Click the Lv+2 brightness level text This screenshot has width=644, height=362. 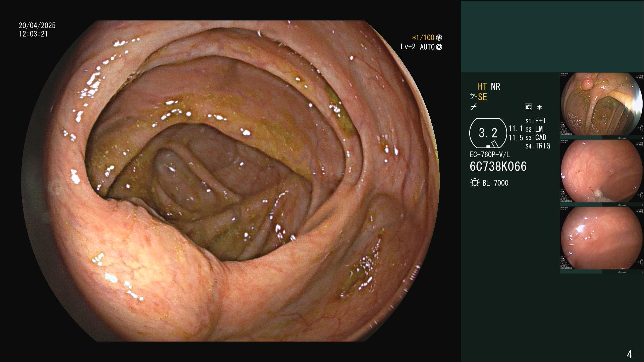[x=408, y=47]
